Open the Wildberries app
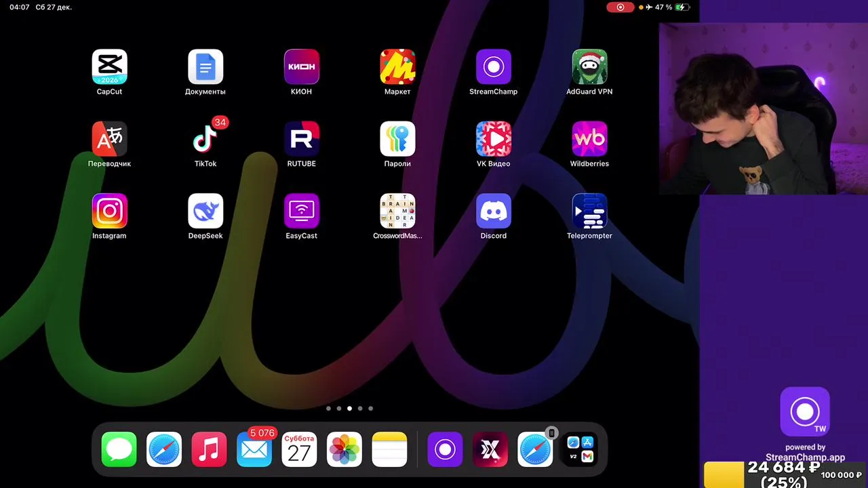The image size is (868, 488). coord(589,139)
